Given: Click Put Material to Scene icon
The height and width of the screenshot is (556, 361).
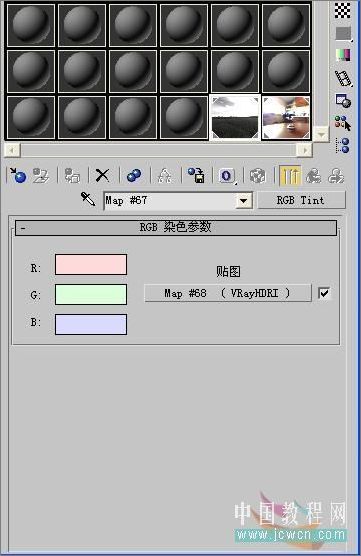Looking at the screenshot, I should click(41, 175).
